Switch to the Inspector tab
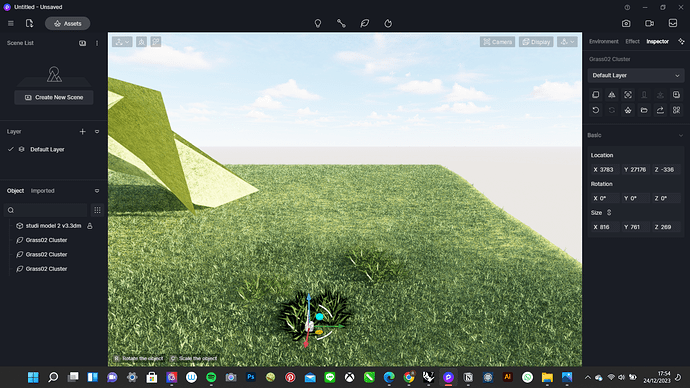The height and width of the screenshot is (388, 690). 657,41
